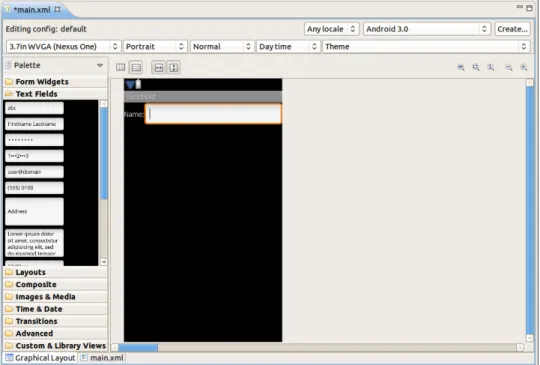This screenshot has width=540, height=365.
Task: Open the Palette view menu arrow
Action: [100, 65]
